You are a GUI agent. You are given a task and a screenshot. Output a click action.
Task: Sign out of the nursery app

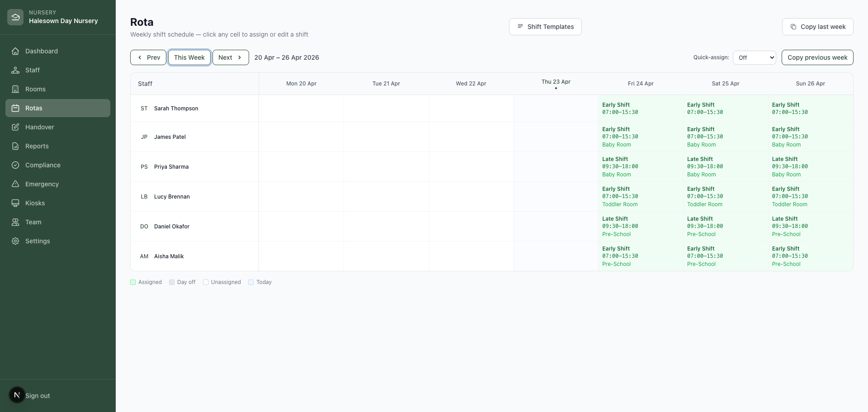click(x=38, y=396)
